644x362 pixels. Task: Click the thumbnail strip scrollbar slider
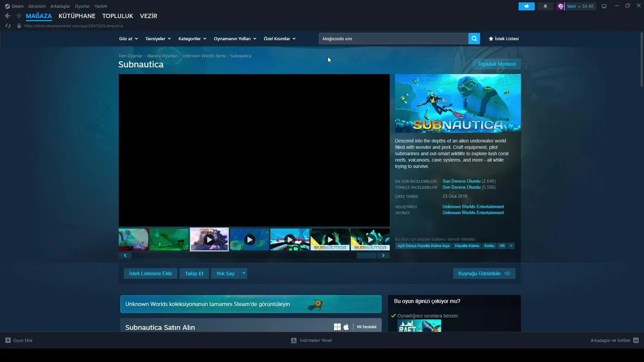366,255
